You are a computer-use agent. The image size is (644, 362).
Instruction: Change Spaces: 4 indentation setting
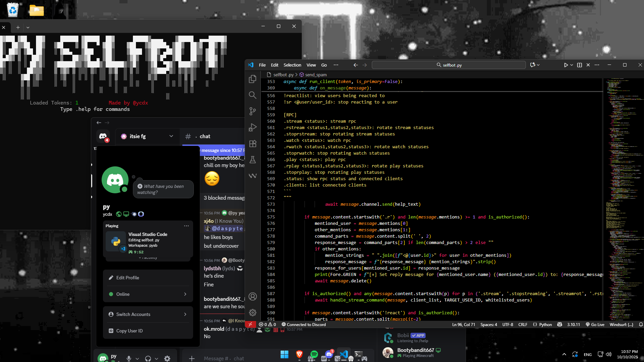tap(489, 325)
